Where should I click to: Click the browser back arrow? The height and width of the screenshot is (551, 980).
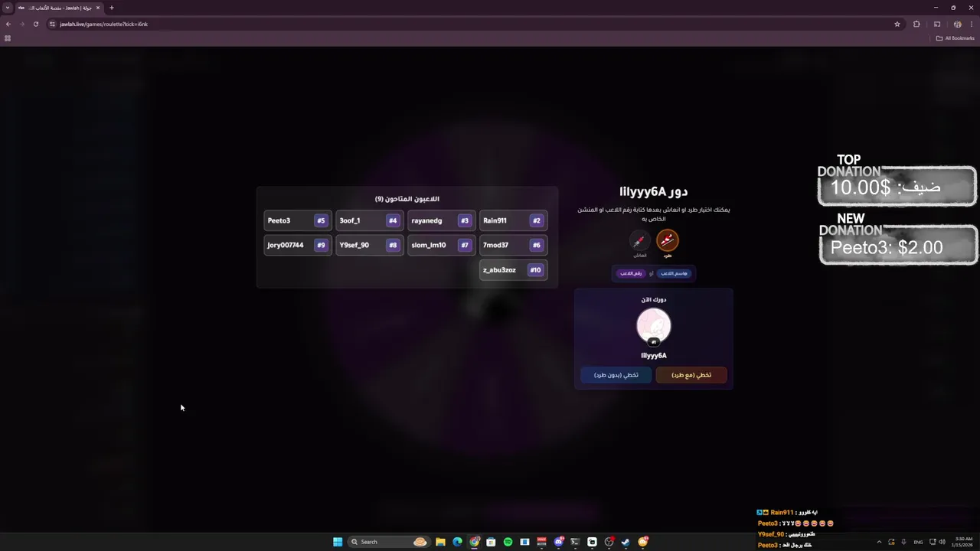8,24
